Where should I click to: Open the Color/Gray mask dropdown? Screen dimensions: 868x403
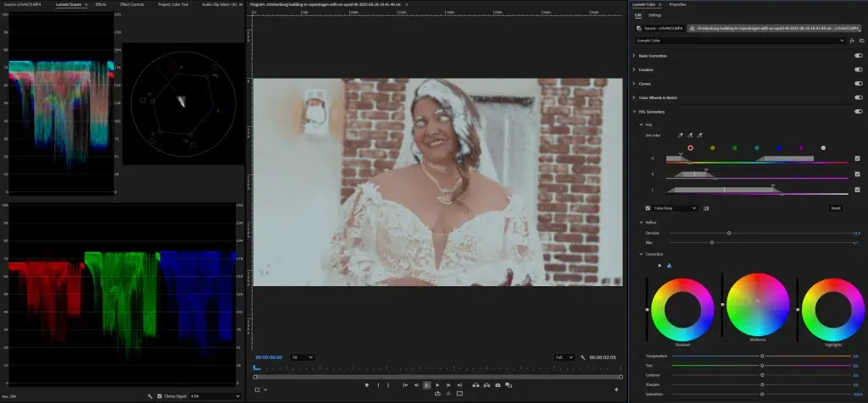tap(675, 207)
